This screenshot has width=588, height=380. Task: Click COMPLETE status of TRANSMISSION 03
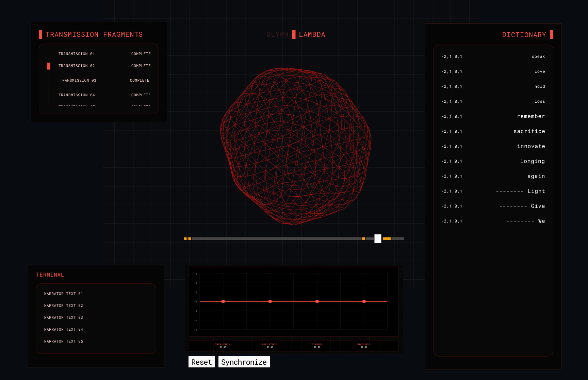(x=140, y=80)
